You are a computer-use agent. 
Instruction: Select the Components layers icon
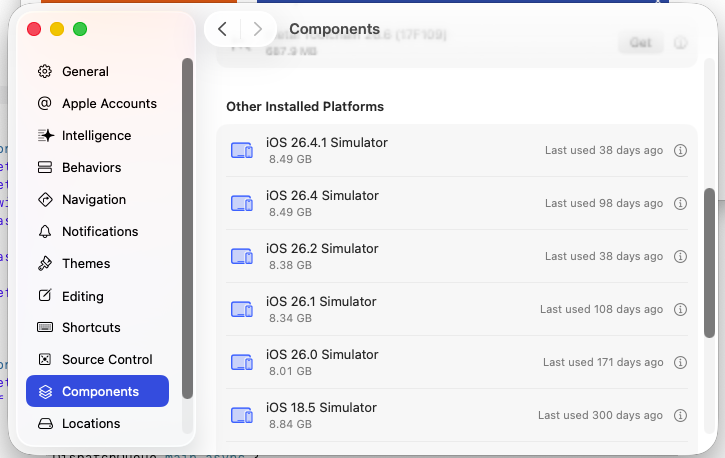click(x=45, y=391)
